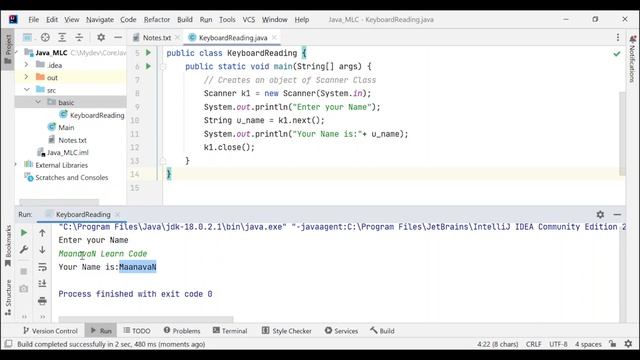Screen dimensions: 640x360
Task: Open the Build tool window
Action: coord(382,331)
